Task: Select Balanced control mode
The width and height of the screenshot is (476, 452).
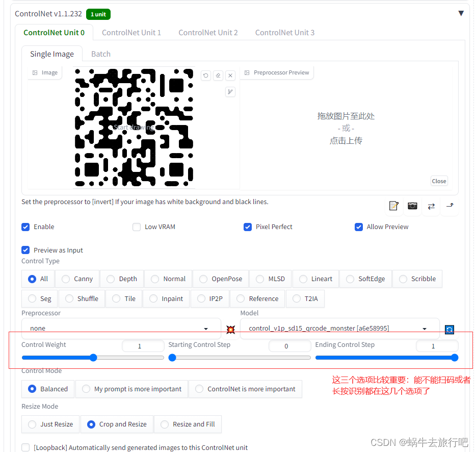Action: pyautogui.click(x=48, y=389)
